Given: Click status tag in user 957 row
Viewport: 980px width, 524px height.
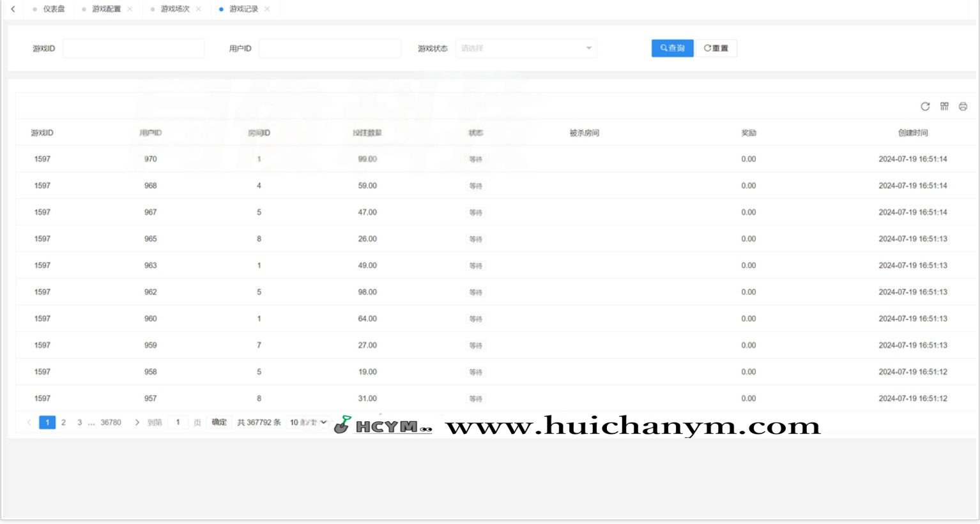Looking at the screenshot, I should (x=476, y=399).
